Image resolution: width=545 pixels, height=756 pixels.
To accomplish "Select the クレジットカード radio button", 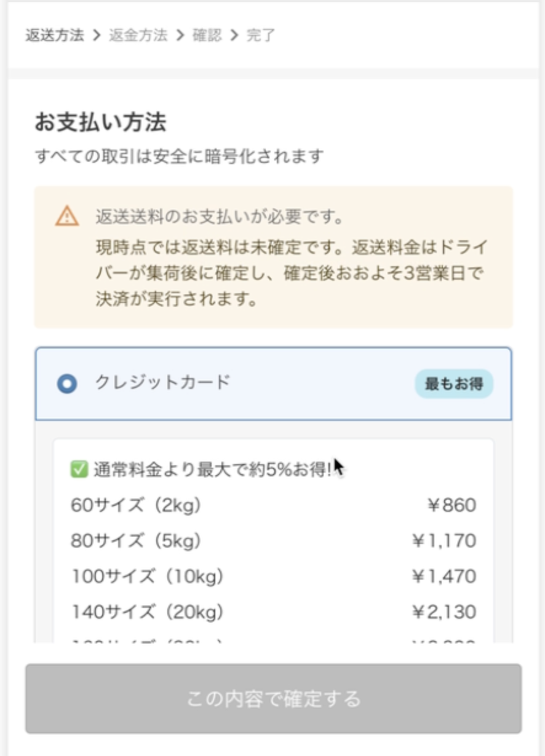I will coord(67,384).
